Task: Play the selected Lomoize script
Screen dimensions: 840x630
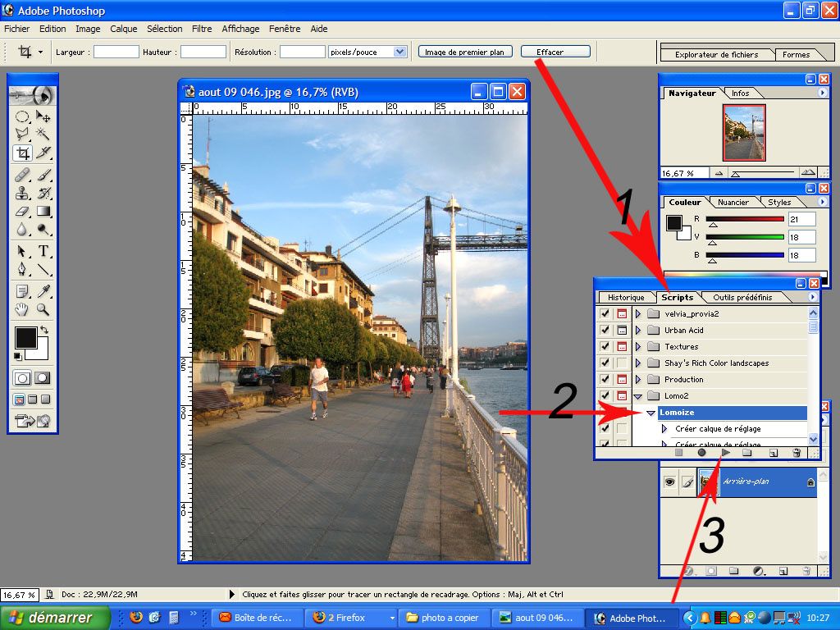Action: click(726, 453)
